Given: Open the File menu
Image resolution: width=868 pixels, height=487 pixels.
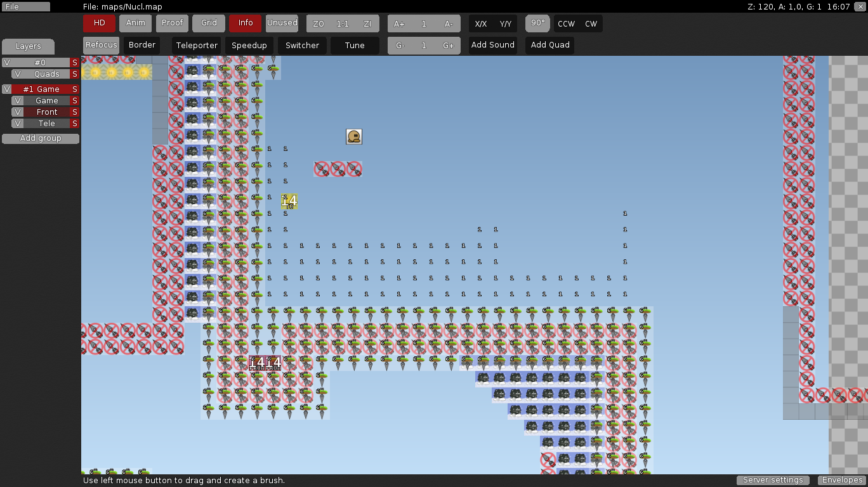Looking at the screenshot, I should click(25, 6).
